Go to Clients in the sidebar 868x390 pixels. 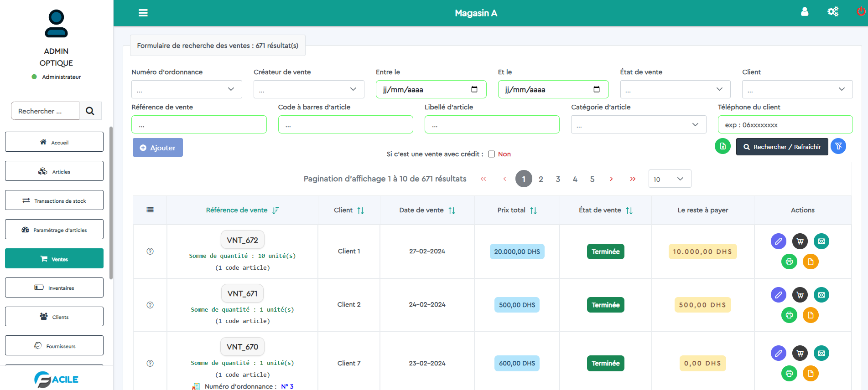click(54, 317)
